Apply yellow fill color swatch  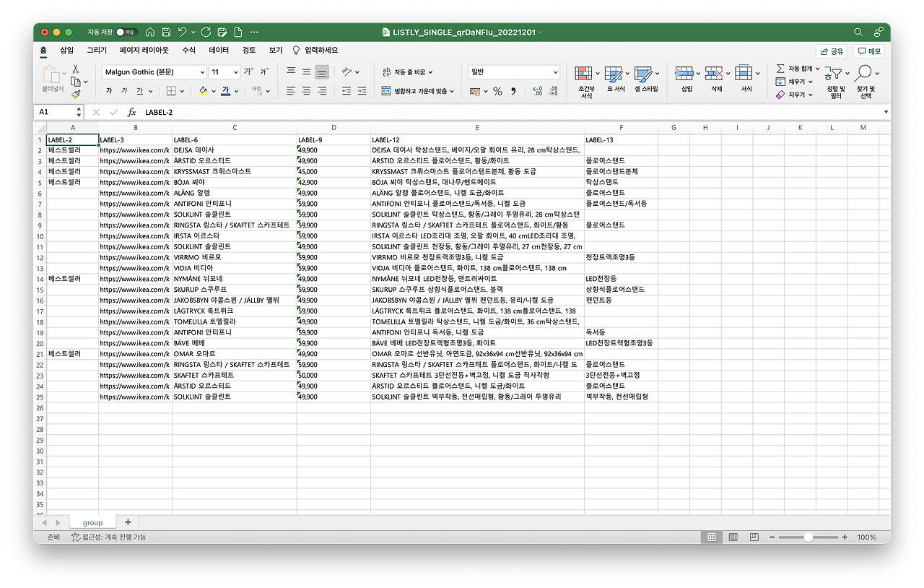[x=203, y=91]
